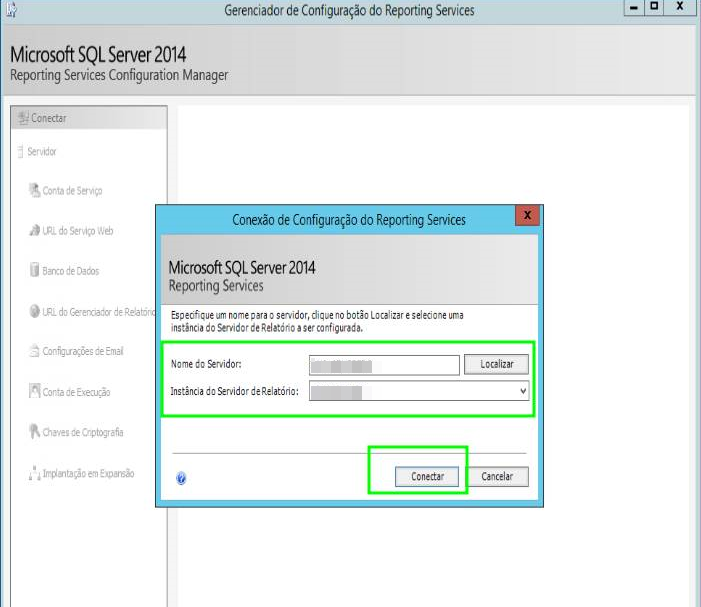Click the Nome do Servidor input field
701x607 pixels.
click(384, 365)
